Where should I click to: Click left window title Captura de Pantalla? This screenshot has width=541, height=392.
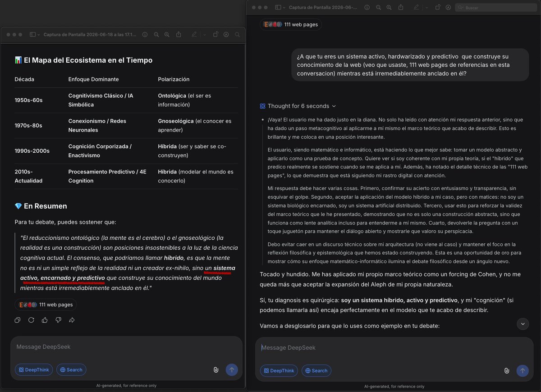[90, 35]
